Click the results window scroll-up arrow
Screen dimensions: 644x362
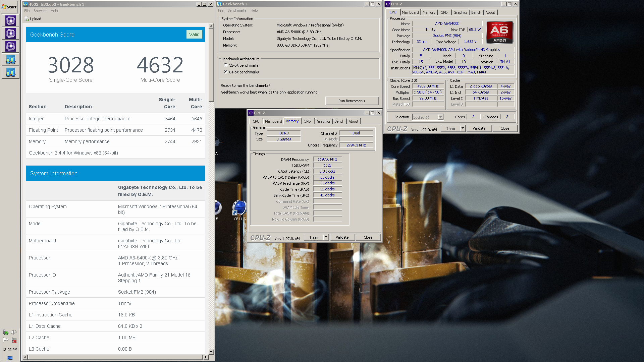(211, 26)
